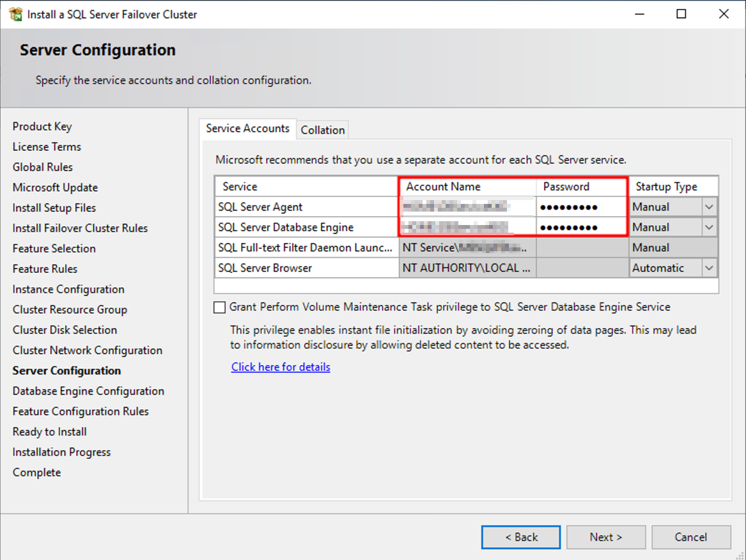
Task: Select the SQL Server Browser service cell
Action: click(x=307, y=268)
